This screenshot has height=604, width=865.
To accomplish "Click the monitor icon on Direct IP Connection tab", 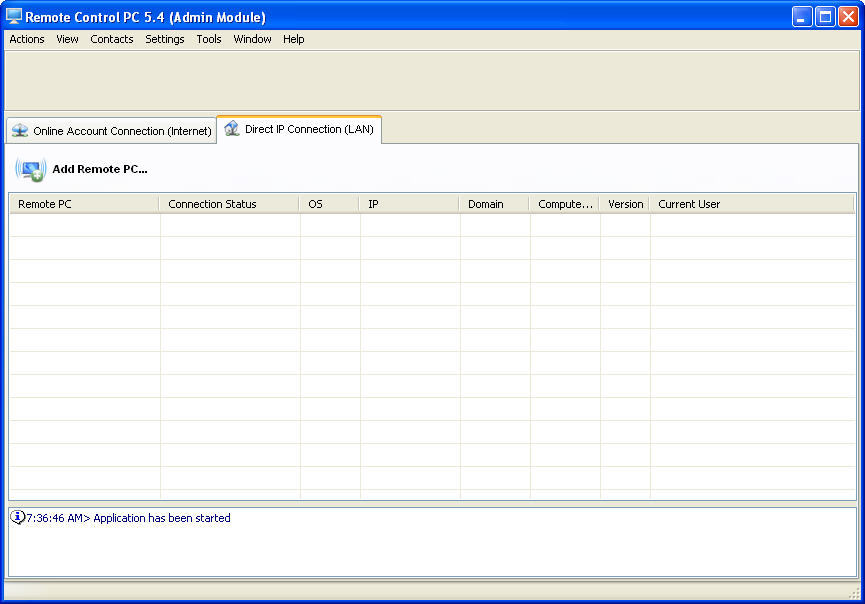I will [231, 129].
